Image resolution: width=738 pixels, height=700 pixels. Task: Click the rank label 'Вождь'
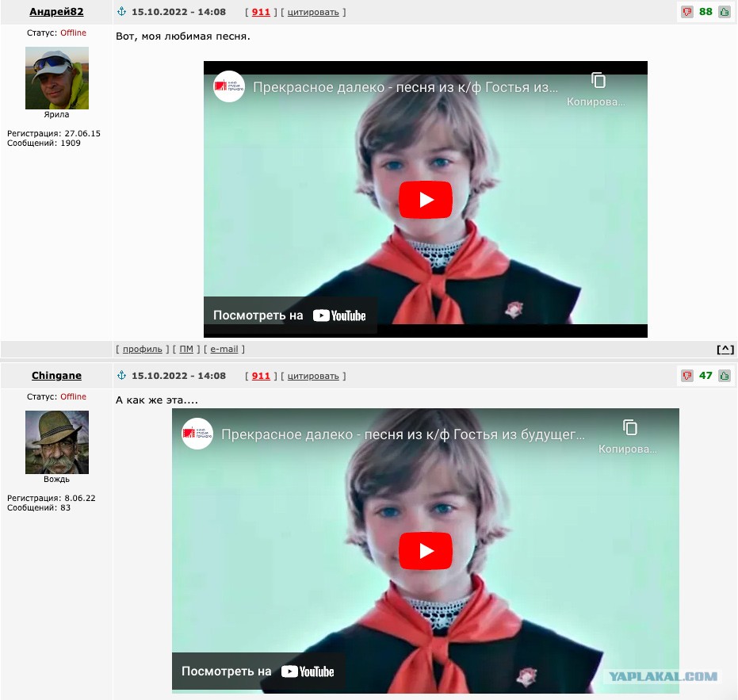click(x=56, y=480)
